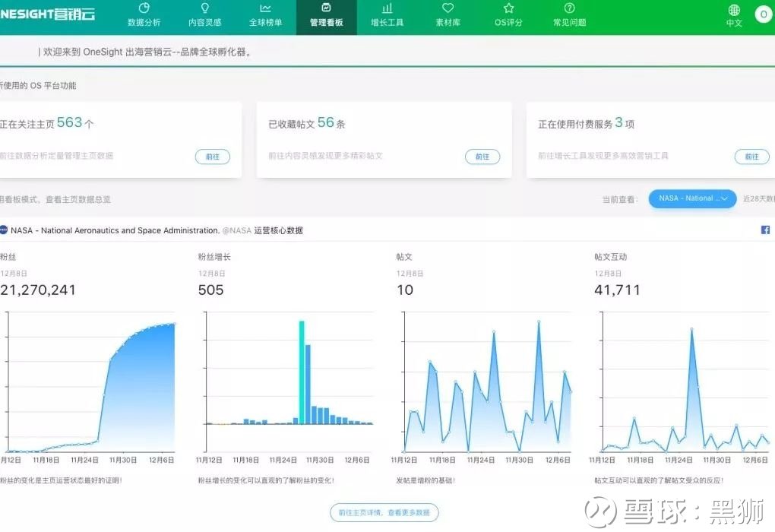The height and width of the screenshot is (532, 775).
Task: Go to the 素材库 material library tab
Action: [448, 16]
